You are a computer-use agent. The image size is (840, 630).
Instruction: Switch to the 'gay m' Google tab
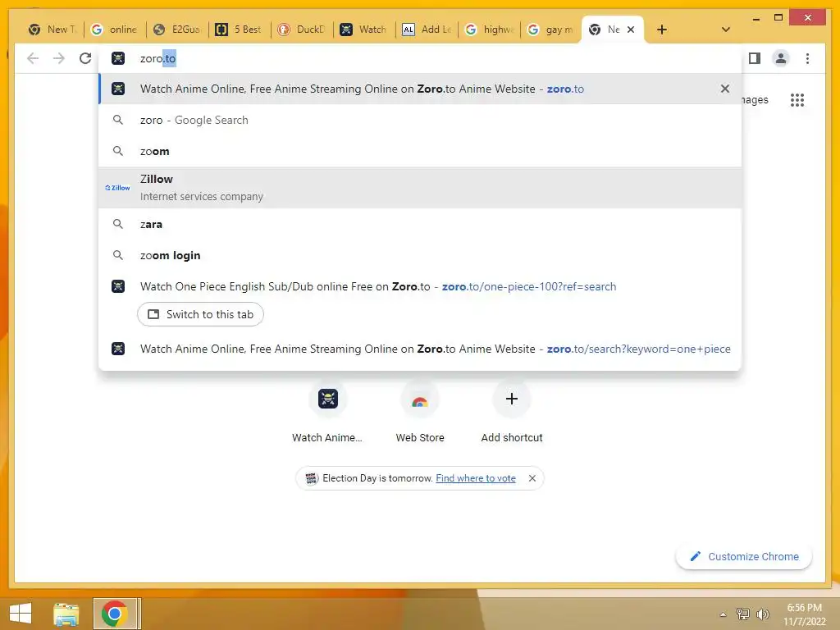pyautogui.click(x=551, y=30)
